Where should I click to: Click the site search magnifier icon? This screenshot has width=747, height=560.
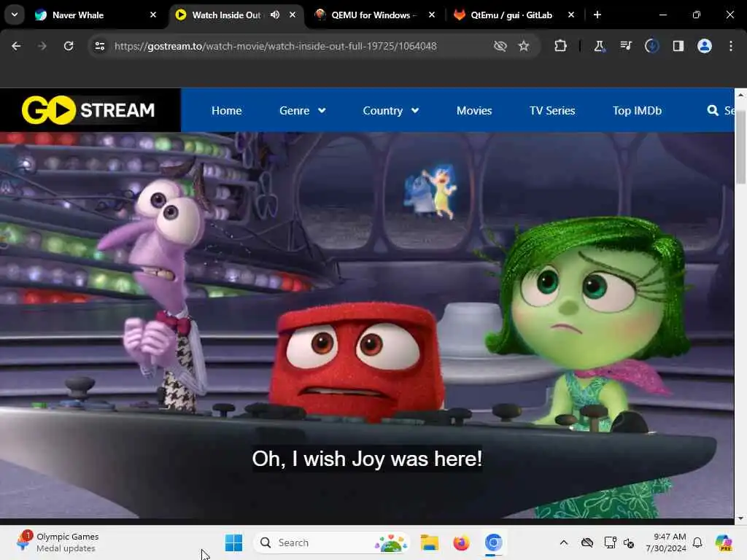713,111
